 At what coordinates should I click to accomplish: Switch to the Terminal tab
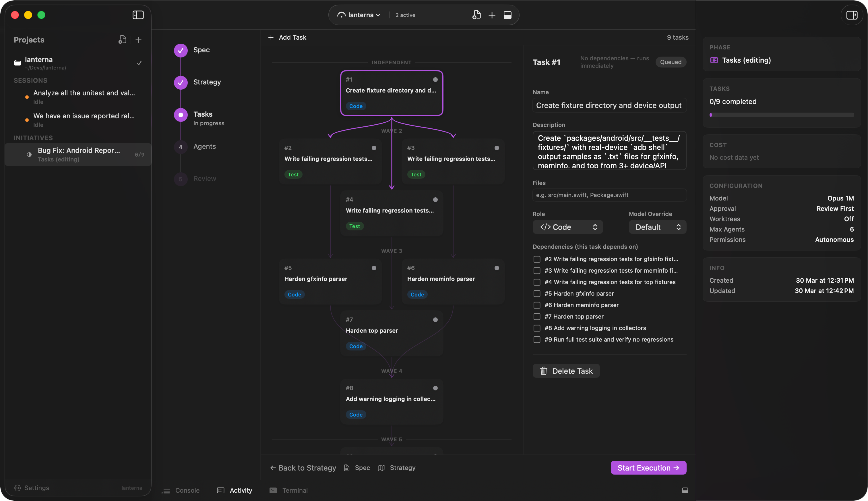pyautogui.click(x=288, y=490)
